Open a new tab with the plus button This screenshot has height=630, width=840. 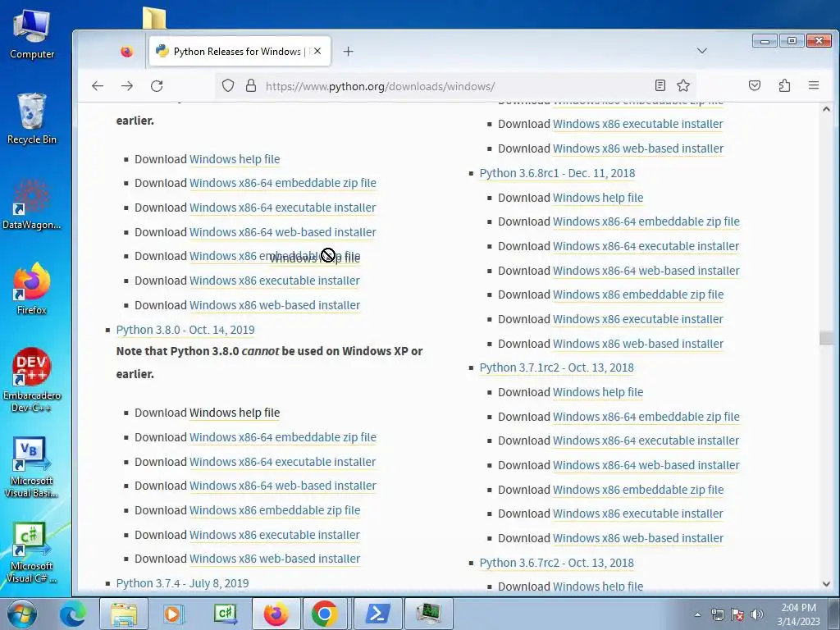tap(348, 52)
